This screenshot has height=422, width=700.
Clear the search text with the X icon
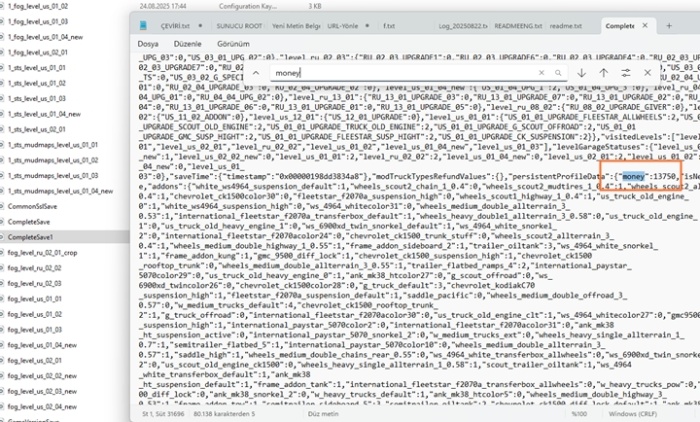coord(541,73)
